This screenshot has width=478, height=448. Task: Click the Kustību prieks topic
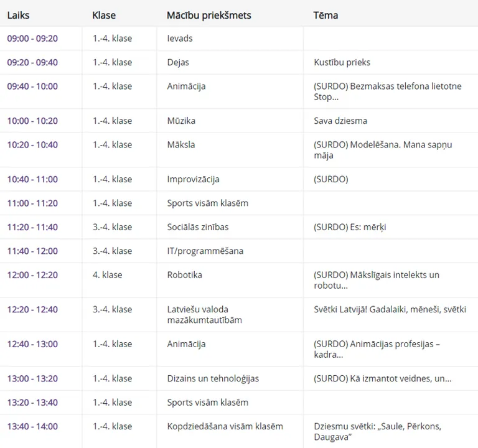(342, 62)
